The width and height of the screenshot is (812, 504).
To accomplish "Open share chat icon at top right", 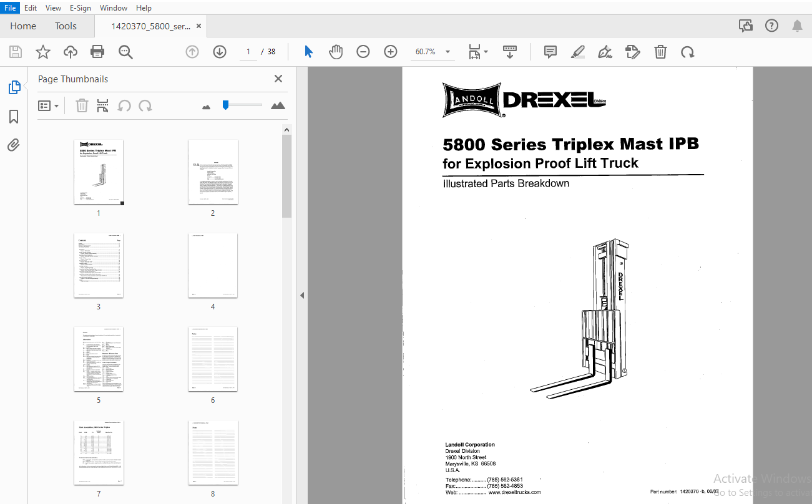I will pyautogui.click(x=745, y=26).
